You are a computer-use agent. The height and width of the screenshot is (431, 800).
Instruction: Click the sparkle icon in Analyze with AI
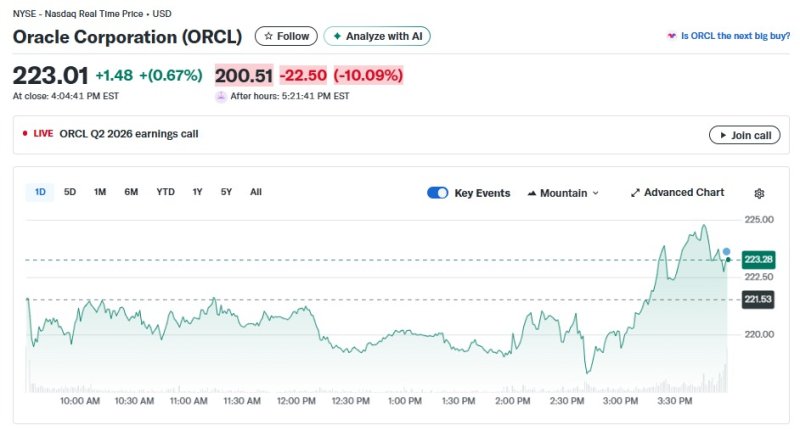tap(337, 36)
